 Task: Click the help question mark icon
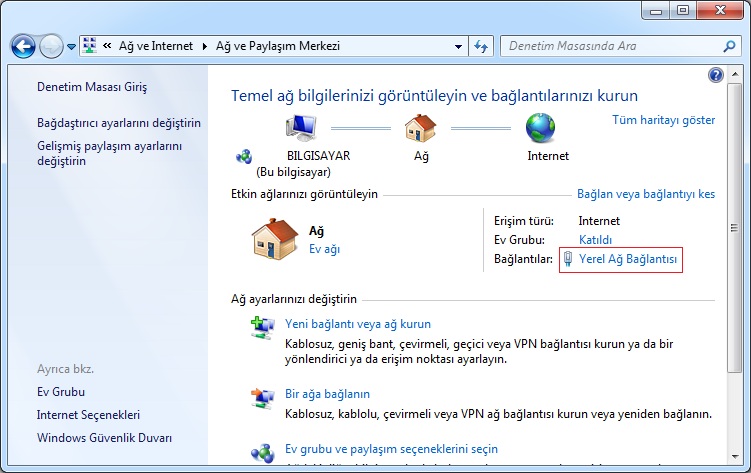(x=715, y=75)
